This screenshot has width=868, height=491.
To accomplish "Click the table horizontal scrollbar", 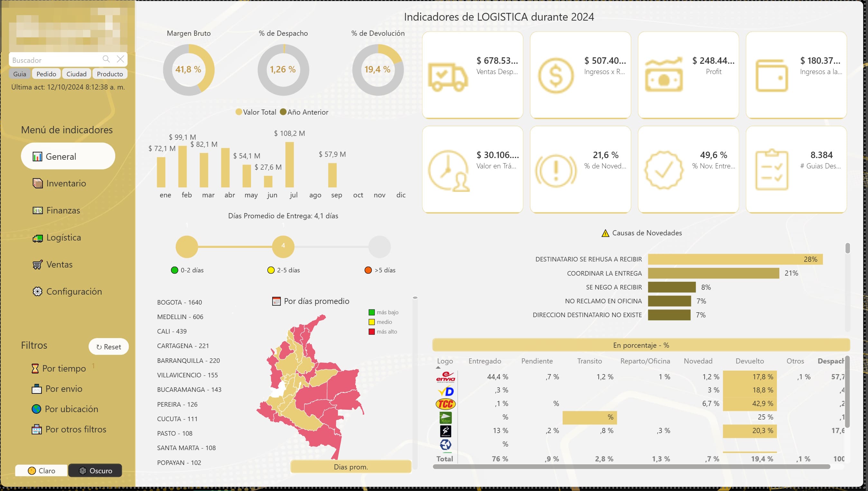I will coord(631,467).
